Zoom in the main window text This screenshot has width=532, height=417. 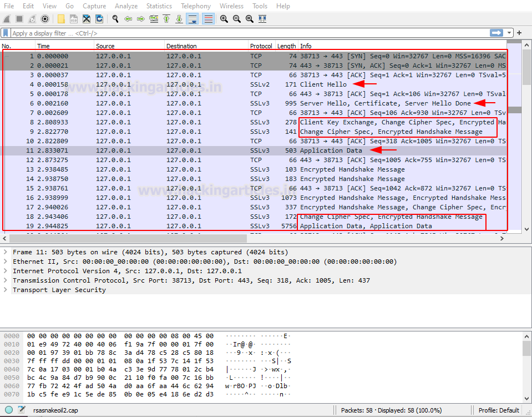(224, 19)
